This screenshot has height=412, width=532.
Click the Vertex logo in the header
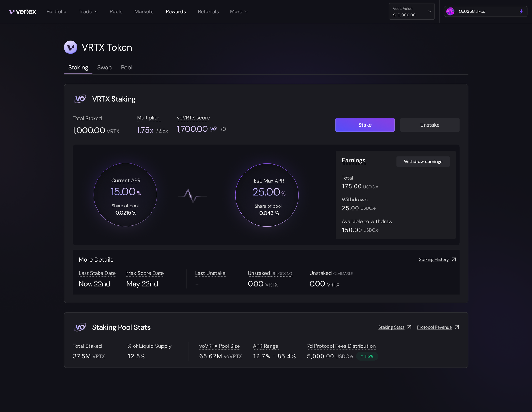pyautogui.click(x=22, y=12)
